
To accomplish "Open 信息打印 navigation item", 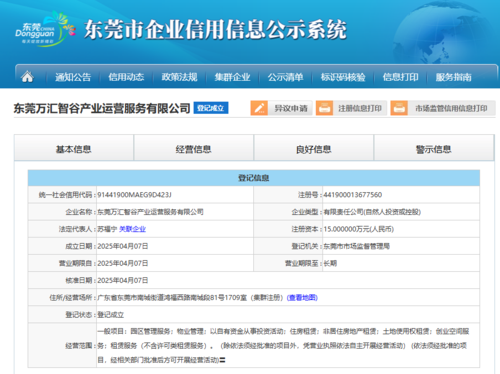I will click(400, 77).
